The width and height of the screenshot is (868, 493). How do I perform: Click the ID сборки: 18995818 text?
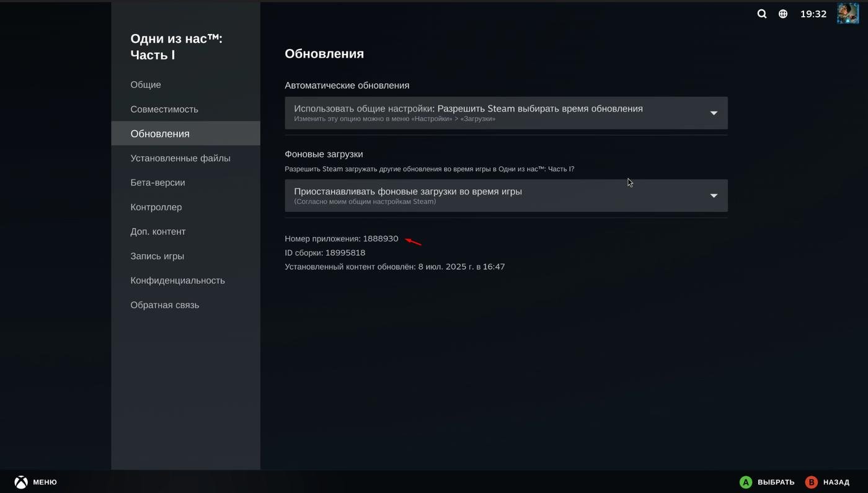325,253
